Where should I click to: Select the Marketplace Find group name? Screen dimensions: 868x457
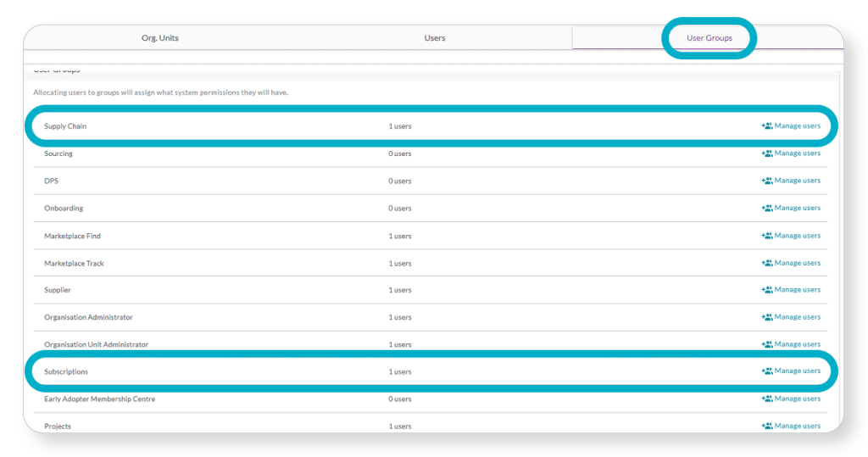pos(73,236)
